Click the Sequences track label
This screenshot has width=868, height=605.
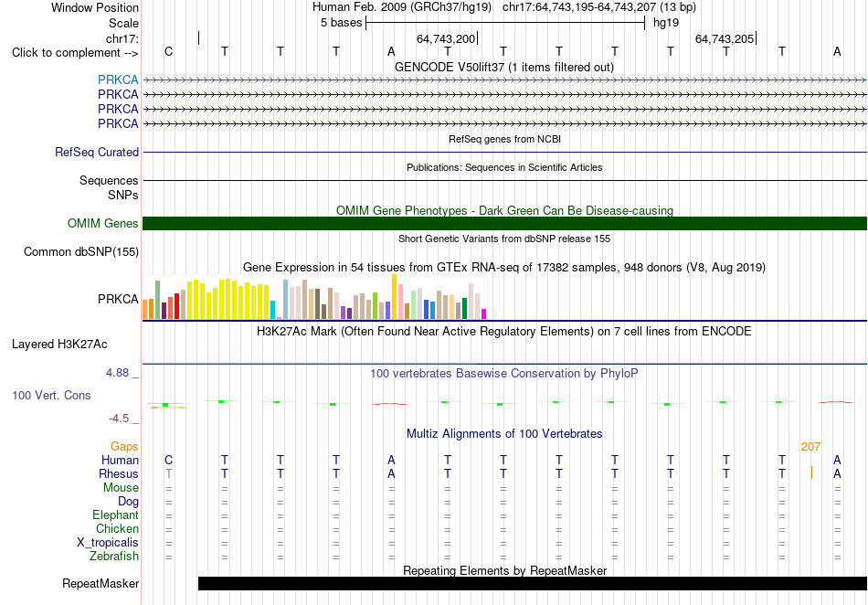click(x=109, y=180)
